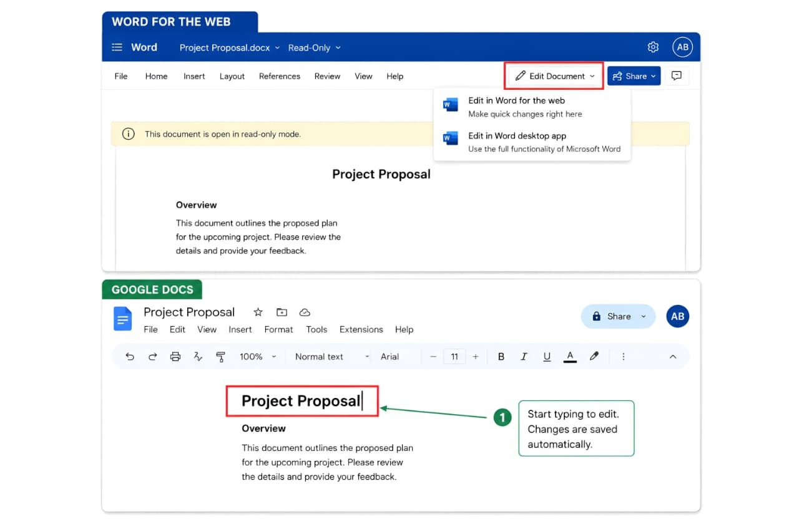Open the Insert tab in Word
Viewport: 799px width, 532px height.
pyautogui.click(x=194, y=76)
